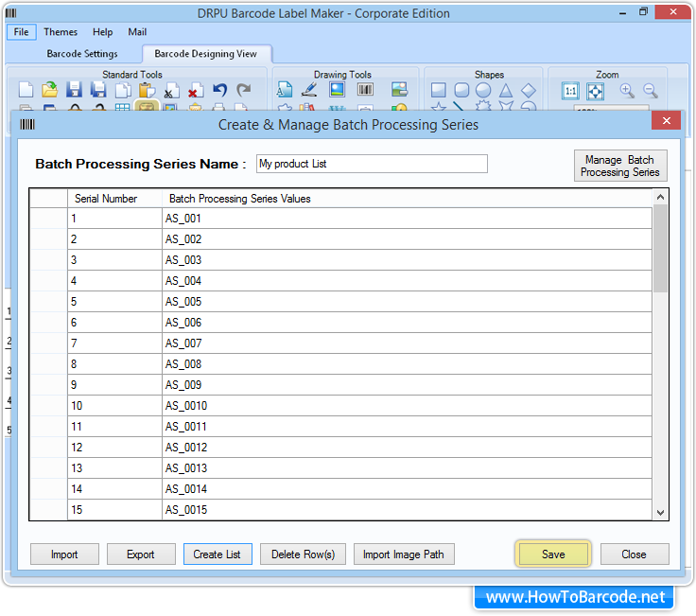The image size is (696, 616).
Task: Click the delete red X icon
Action: point(195,91)
